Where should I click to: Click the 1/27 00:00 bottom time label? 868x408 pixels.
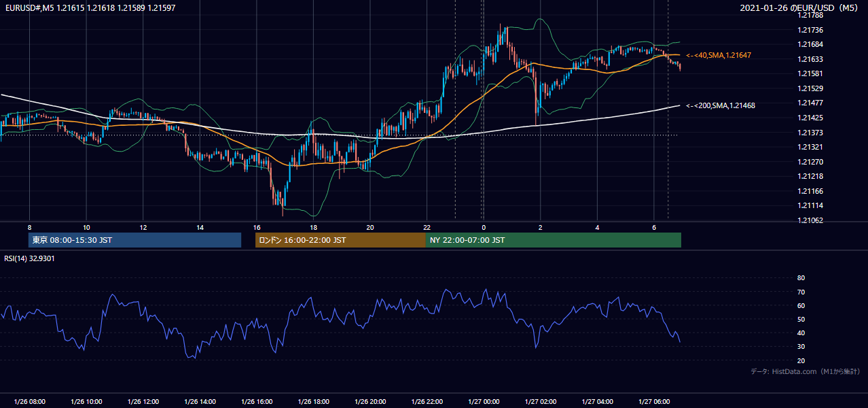(x=484, y=402)
